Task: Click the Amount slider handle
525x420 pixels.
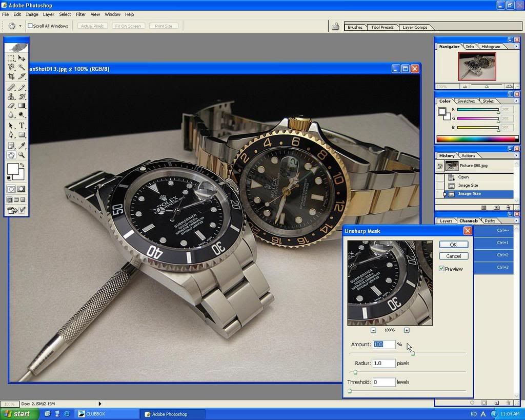Action: tap(413, 353)
